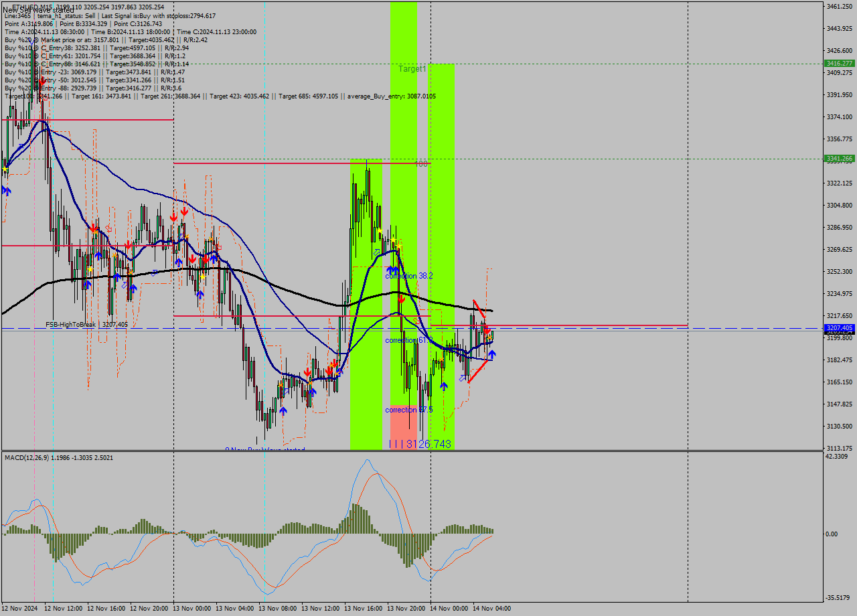This screenshot has width=857, height=616.
Task: Click the FSB-HighToBreak 3207.405 label
Action: click(x=86, y=324)
